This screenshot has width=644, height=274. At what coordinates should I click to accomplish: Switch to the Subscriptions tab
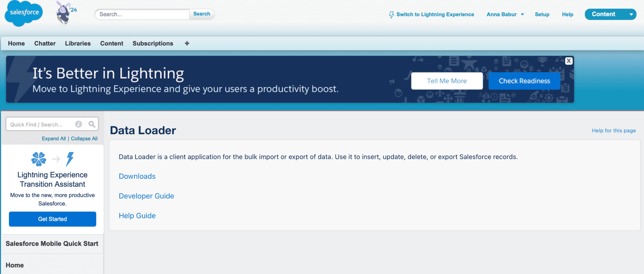pyautogui.click(x=153, y=43)
